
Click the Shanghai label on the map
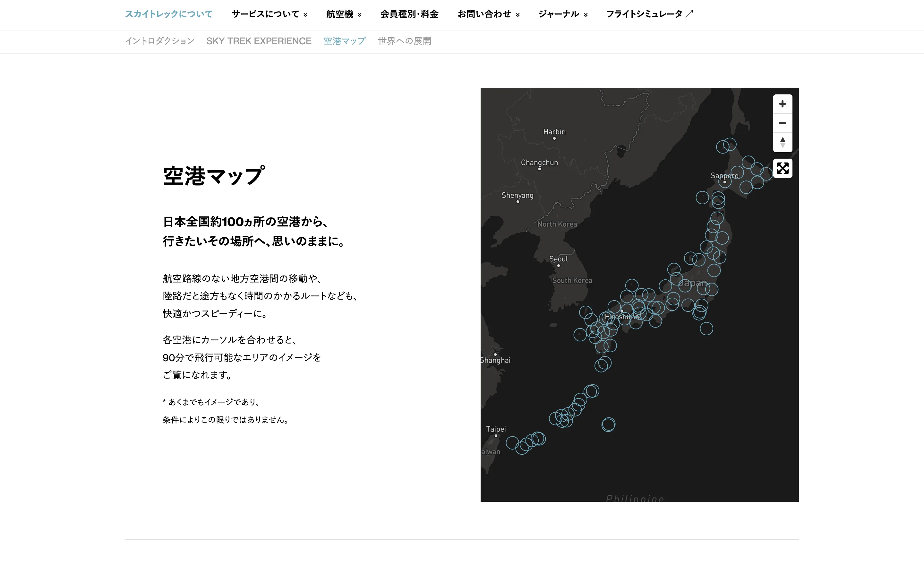495,361
